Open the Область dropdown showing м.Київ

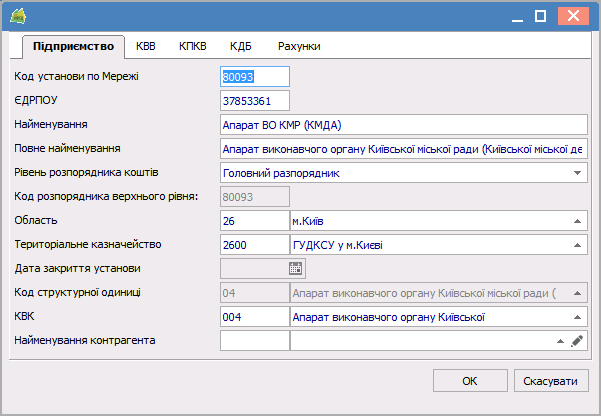577,221
